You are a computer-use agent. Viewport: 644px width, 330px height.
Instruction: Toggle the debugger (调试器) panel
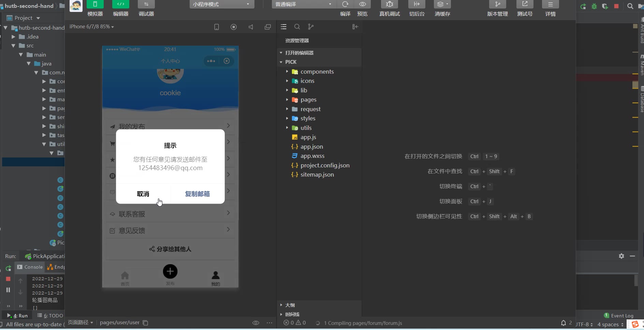[146, 4]
